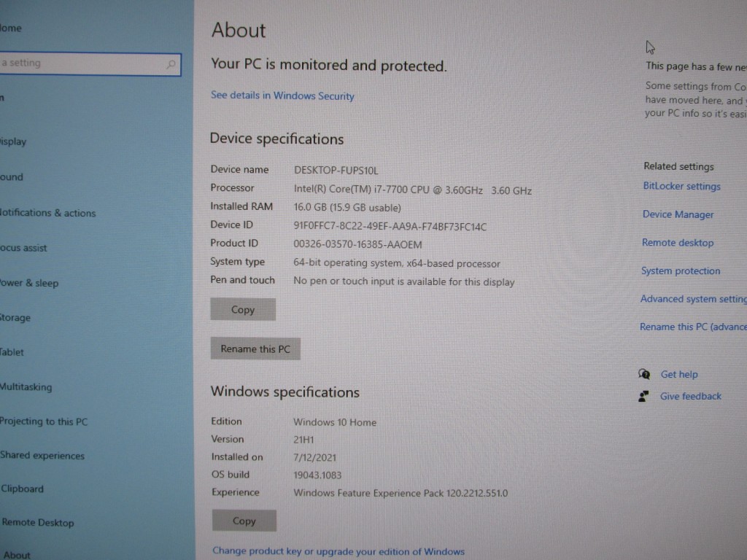The height and width of the screenshot is (560, 747).
Task: Click Windows Feature Experience Pack value
Action: click(400, 493)
